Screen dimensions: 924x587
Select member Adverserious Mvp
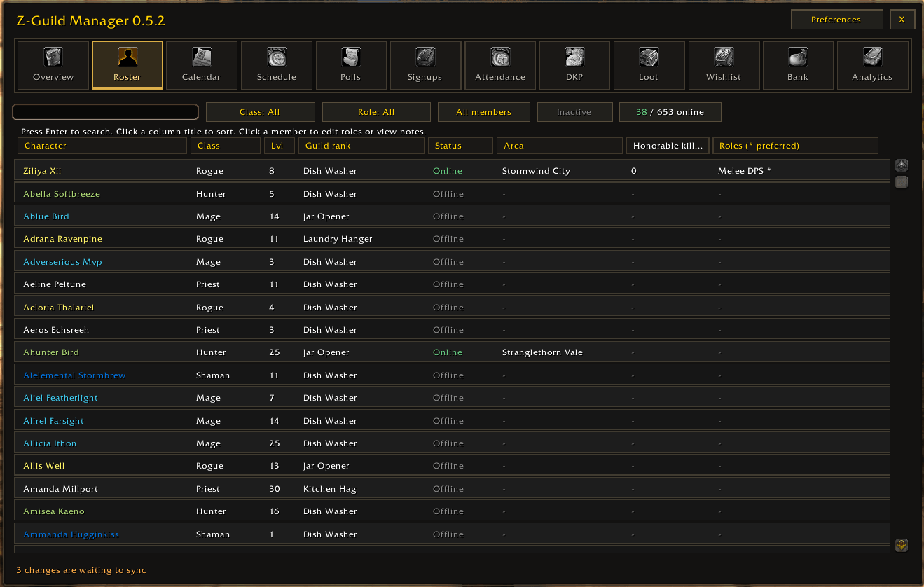[x=452, y=262]
